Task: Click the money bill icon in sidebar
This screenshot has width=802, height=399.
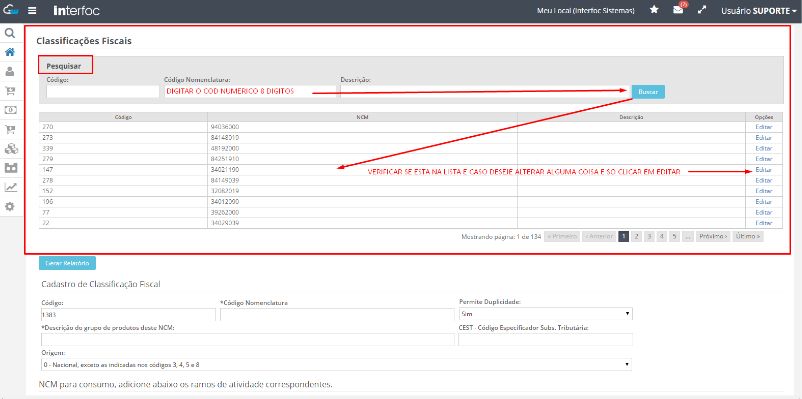Action: (x=10, y=109)
